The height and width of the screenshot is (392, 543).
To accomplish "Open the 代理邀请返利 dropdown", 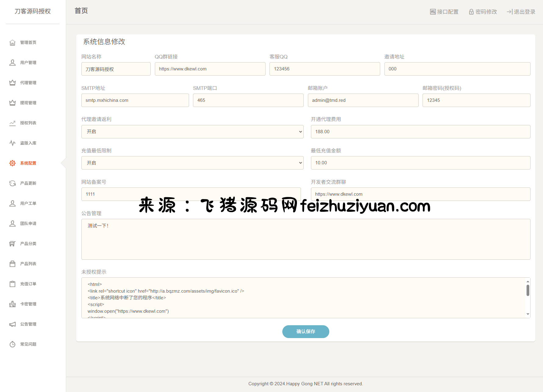I will pos(192,132).
